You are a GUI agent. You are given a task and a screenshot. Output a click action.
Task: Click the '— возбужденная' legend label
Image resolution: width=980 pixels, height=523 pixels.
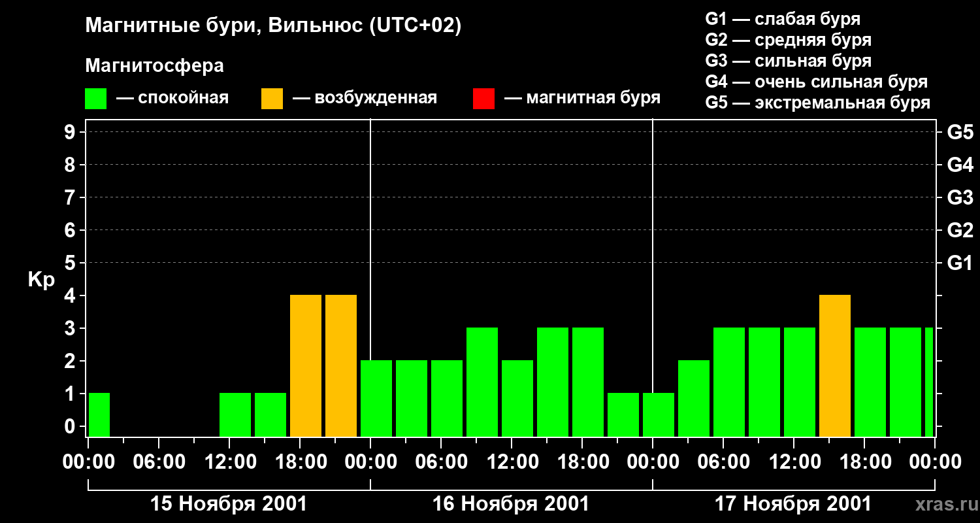[365, 99]
